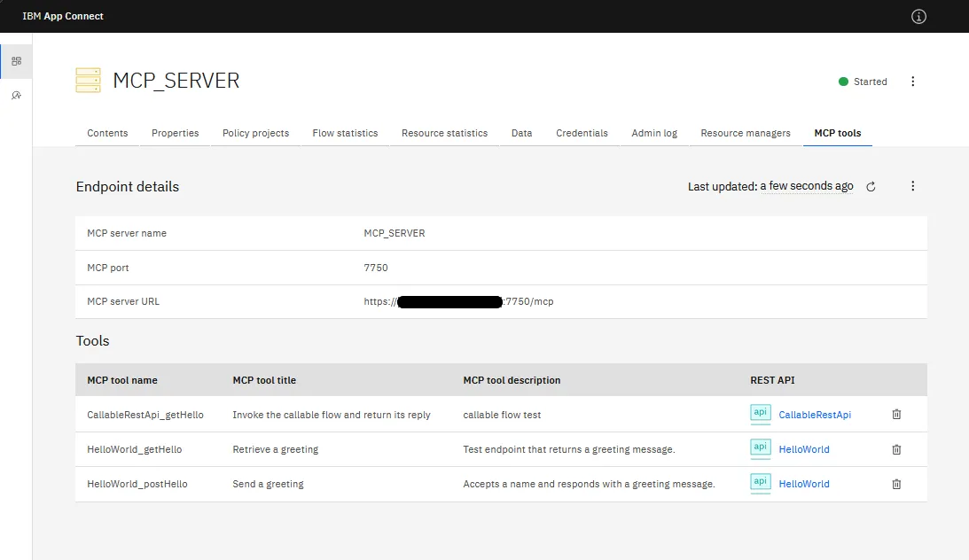
Task: Click the REST API column header
Action: [x=772, y=380]
